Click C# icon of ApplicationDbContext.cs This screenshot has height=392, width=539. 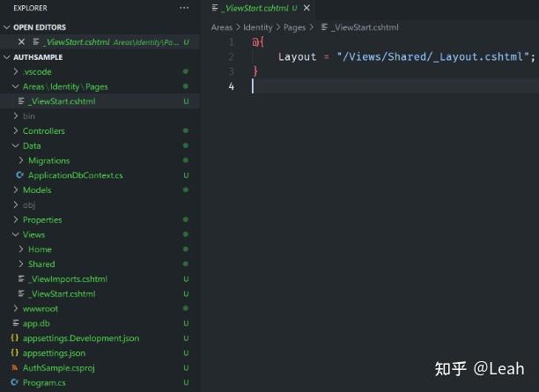20,175
